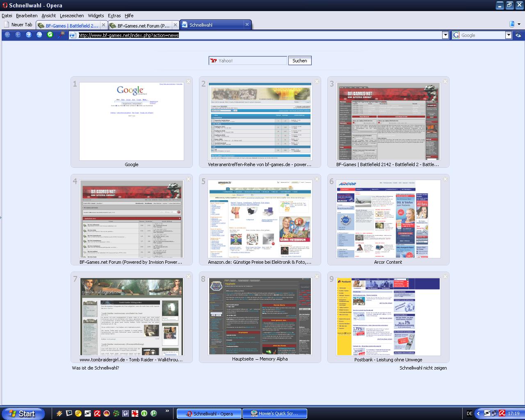This screenshot has width=525, height=420.
Task: Click the green ICQ flower quick launch icon
Action: point(116,413)
